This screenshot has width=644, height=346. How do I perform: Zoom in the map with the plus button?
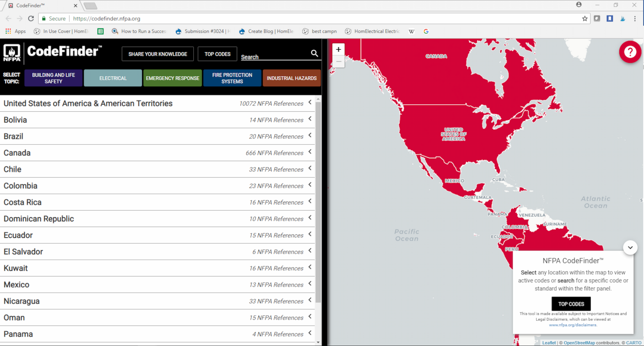(338, 50)
